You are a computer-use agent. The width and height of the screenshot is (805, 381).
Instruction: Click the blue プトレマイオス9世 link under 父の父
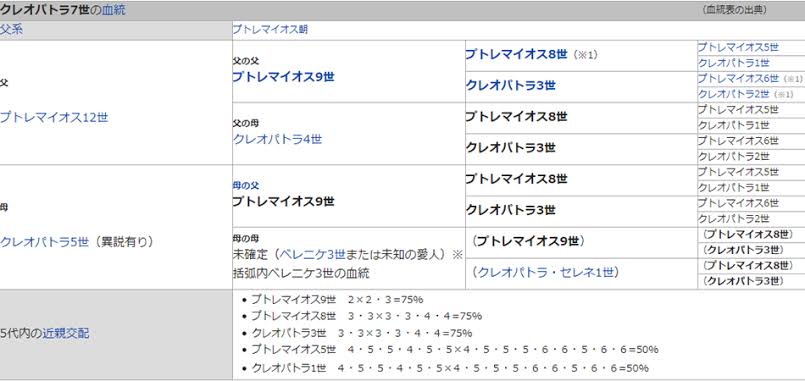[x=283, y=77]
